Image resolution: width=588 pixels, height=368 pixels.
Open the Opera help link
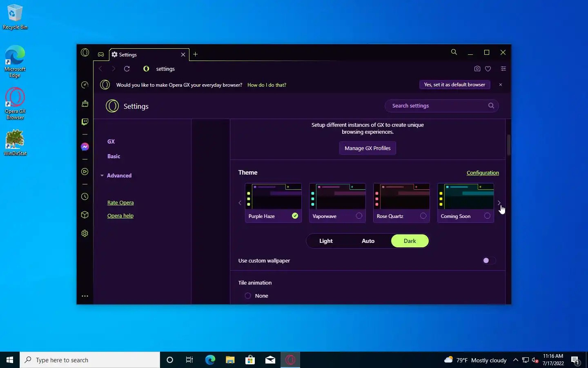tap(120, 215)
